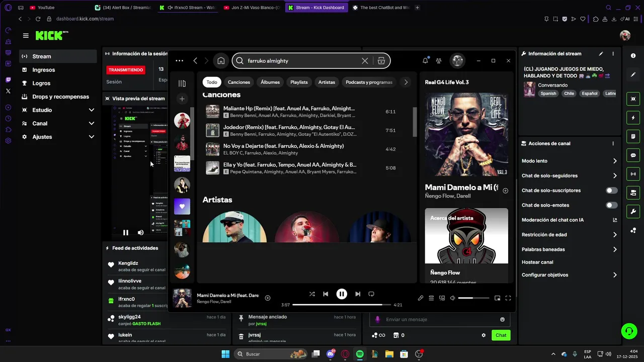Open Windows Start menu
This screenshot has width=644, height=362.
pyautogui.click(x=225, y=354)
